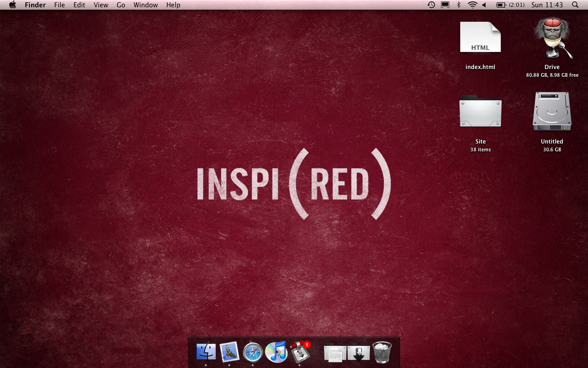Open the Apple menu
This screenshot has width=588, height=368.
(x=12, y=5)
